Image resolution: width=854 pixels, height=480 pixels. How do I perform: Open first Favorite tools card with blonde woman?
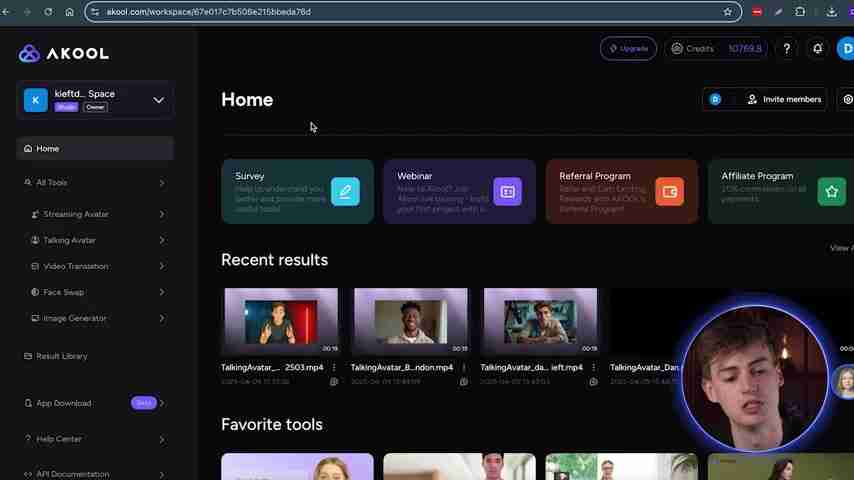click(297, 466)
